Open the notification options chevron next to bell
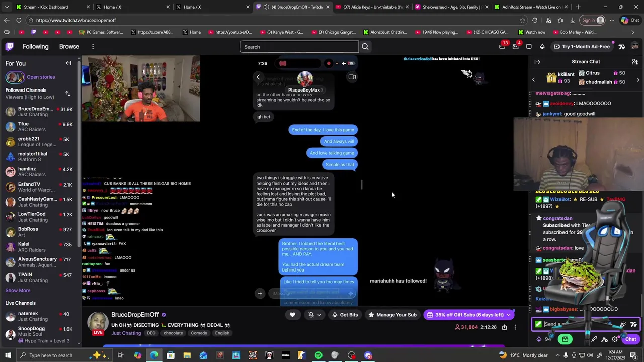Screen dimensions: 644x362 click(319, 315)
